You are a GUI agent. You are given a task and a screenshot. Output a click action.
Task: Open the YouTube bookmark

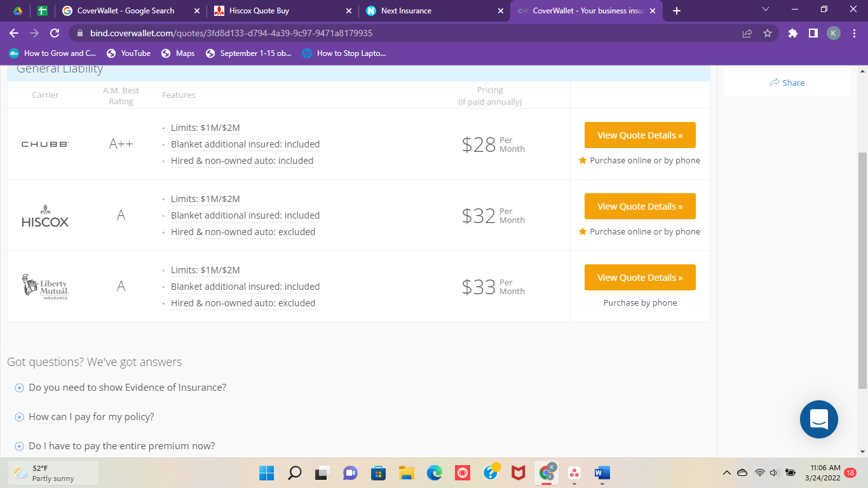point(128,53)
